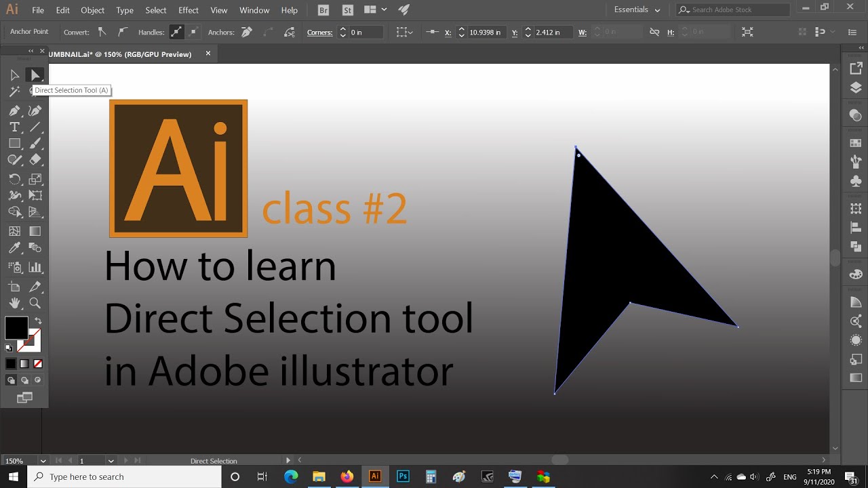Open the Effect menu
The height and width of the screenshot is (488, 868).
[x=189, y=10]
